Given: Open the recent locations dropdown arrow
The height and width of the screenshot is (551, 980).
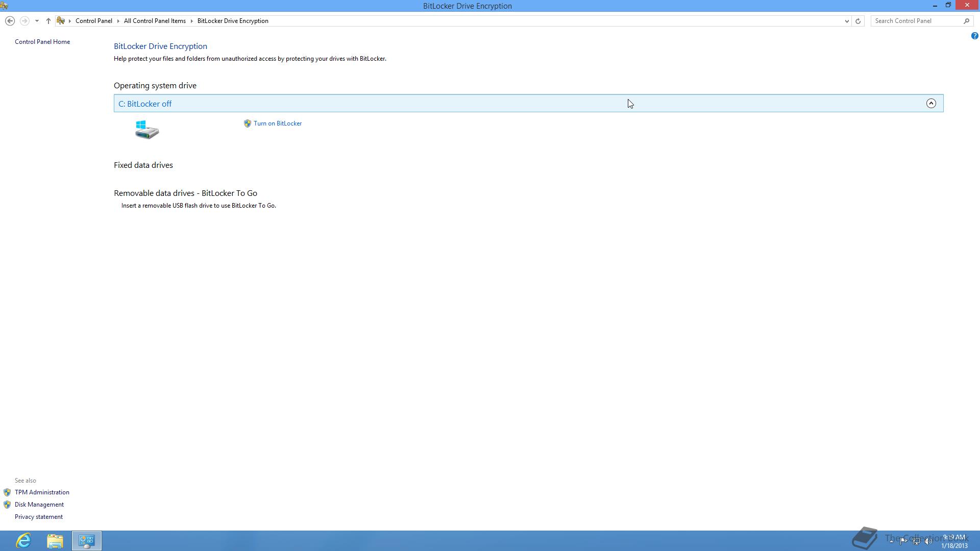Looking at the screenshot, I should pyautogui.click(x=37, y=21).
